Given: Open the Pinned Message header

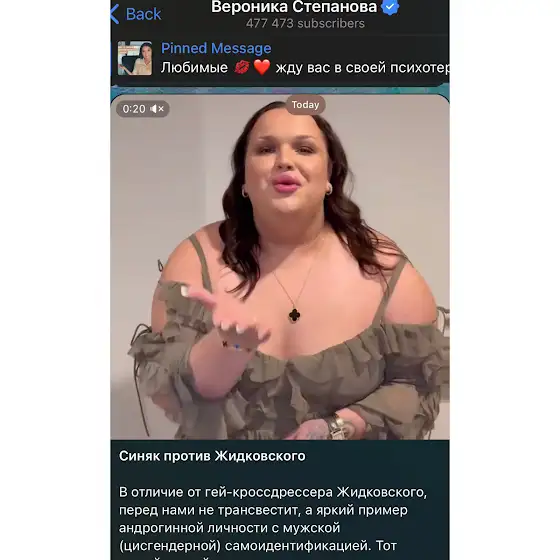Looking at the screenshot, I should (216, 48).
